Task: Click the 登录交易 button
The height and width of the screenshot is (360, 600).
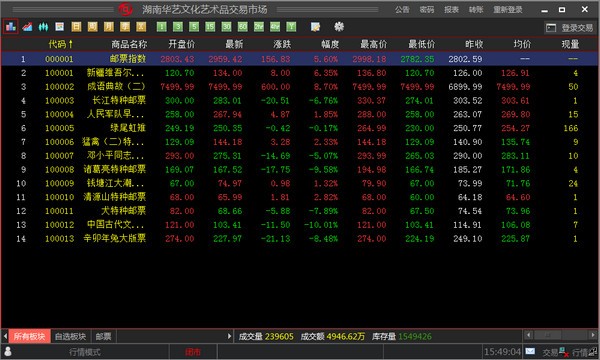Action: coord(570,28)
